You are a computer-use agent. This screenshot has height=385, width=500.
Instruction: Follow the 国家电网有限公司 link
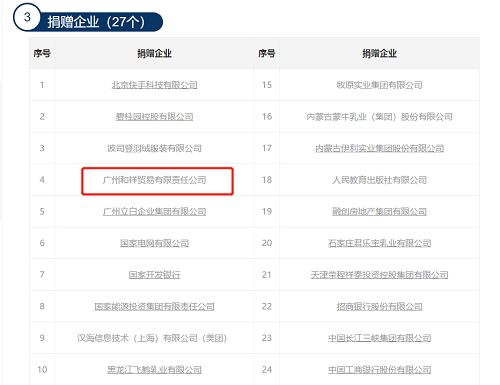pos(154,243)
